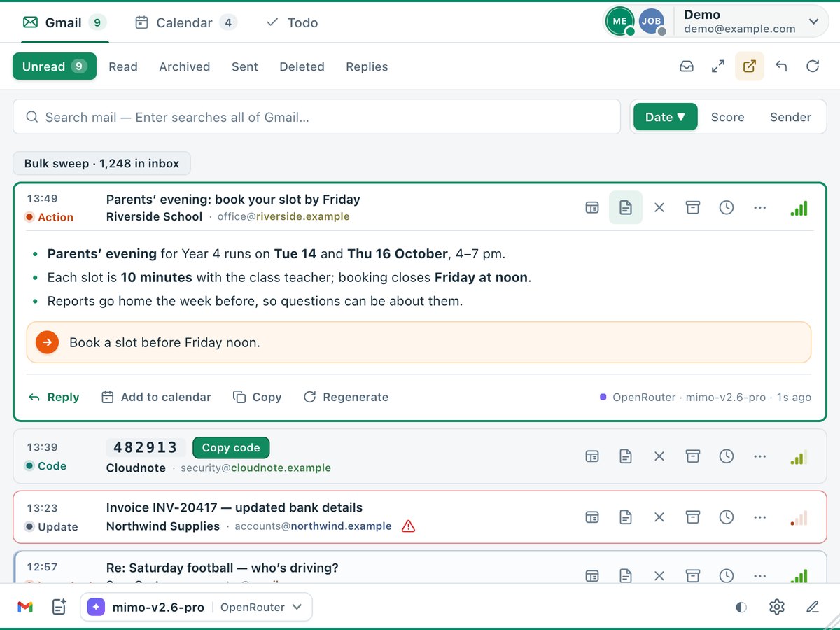The width and height of the screenshot is (840, 630).
Task: Click Add to calendar button
Action: coord(156,397)
